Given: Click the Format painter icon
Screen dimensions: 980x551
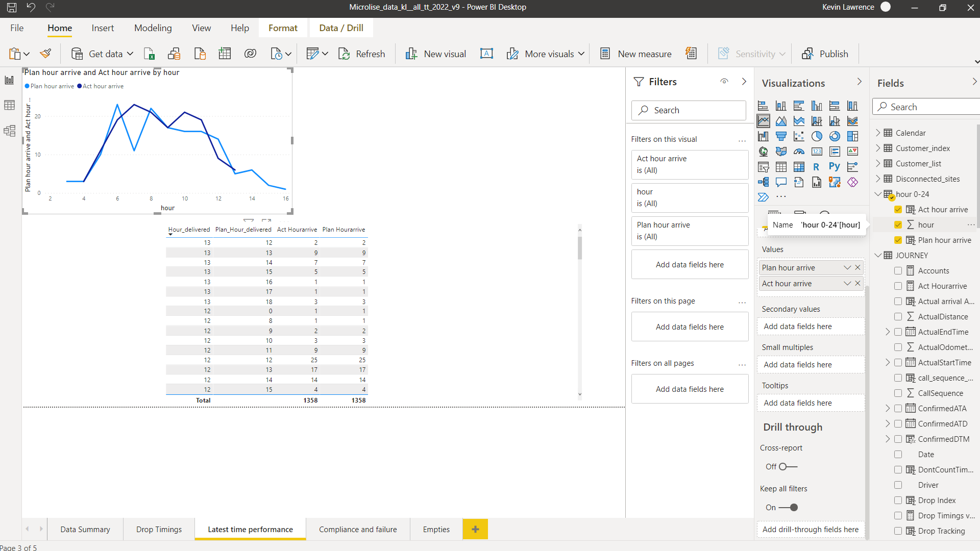Looking at the screenshot, I should 46,54.
